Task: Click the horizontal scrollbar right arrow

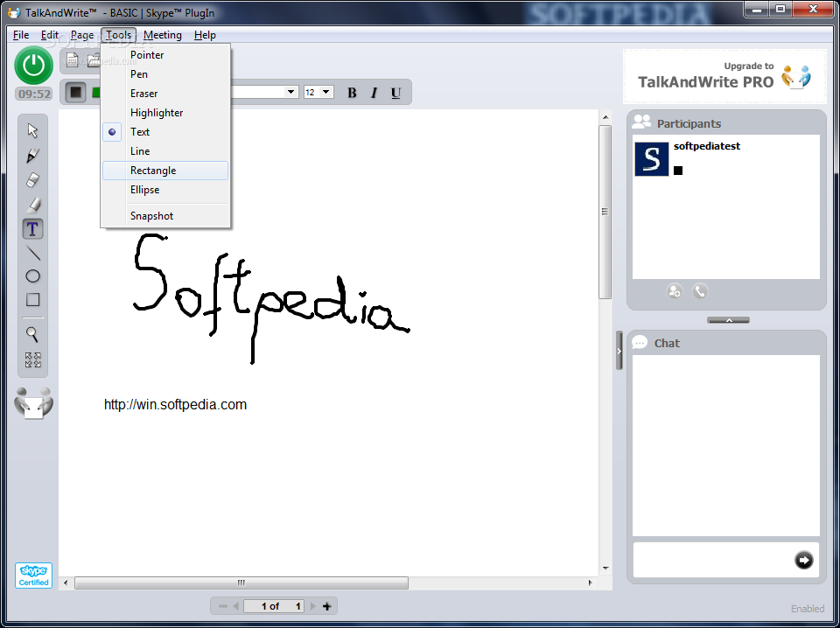Action: click(x=591, y=583)
